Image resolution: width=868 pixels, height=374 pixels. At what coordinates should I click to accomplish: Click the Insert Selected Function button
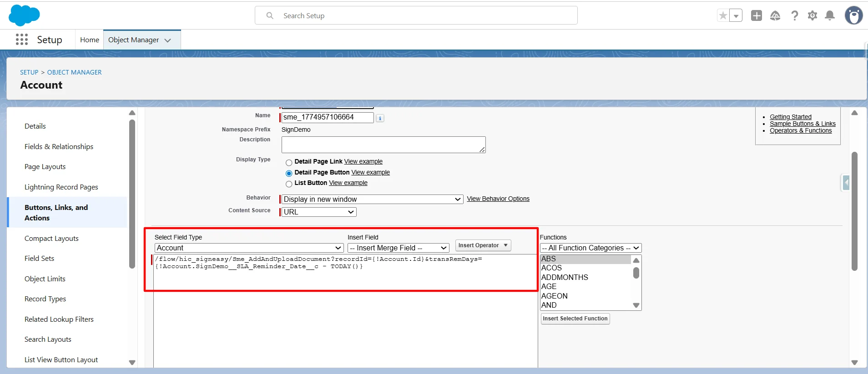[x=575, y=319]
